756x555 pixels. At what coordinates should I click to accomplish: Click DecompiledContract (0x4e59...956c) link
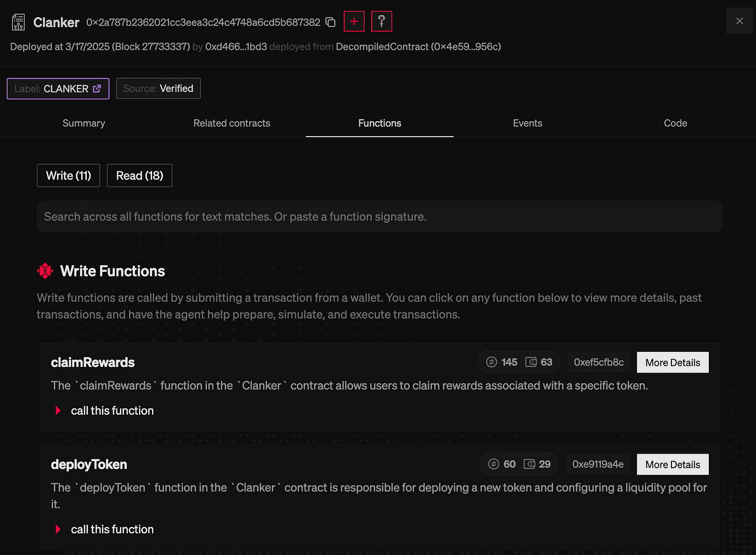coord(419,47)
